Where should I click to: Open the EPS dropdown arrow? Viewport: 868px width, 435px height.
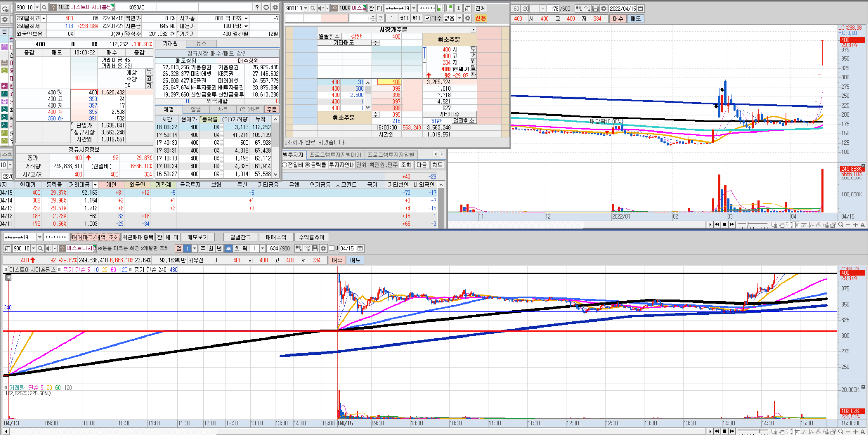246,18
